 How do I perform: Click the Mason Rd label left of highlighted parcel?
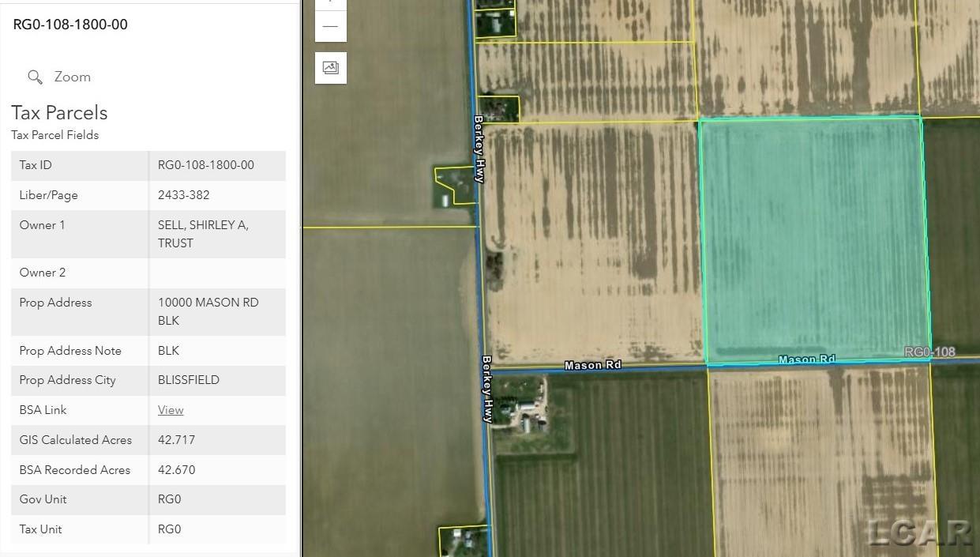(592, 365)
